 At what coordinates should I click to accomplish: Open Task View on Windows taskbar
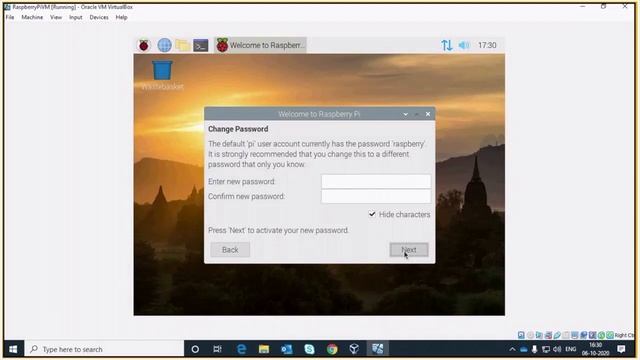218,349
